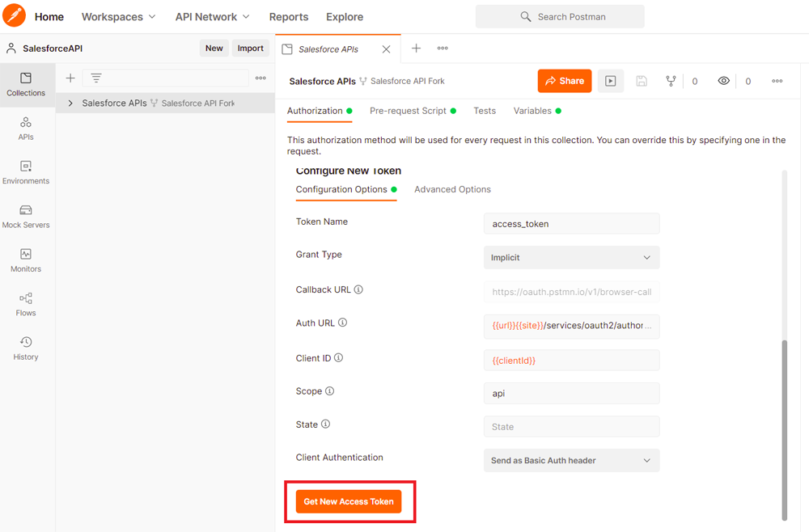This screenshot has width=809, height=532.
Task: Click the watch eye icon
Action: tap(723, 80)
